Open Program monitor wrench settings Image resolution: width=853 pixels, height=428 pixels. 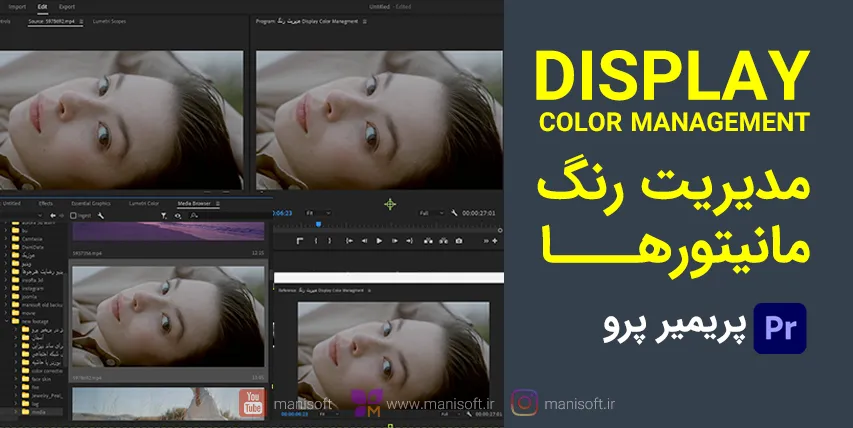click(454, 213)
